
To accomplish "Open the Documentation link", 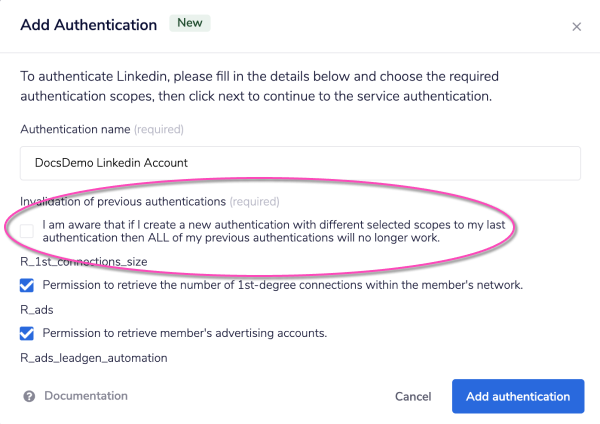I will point(86,396).
